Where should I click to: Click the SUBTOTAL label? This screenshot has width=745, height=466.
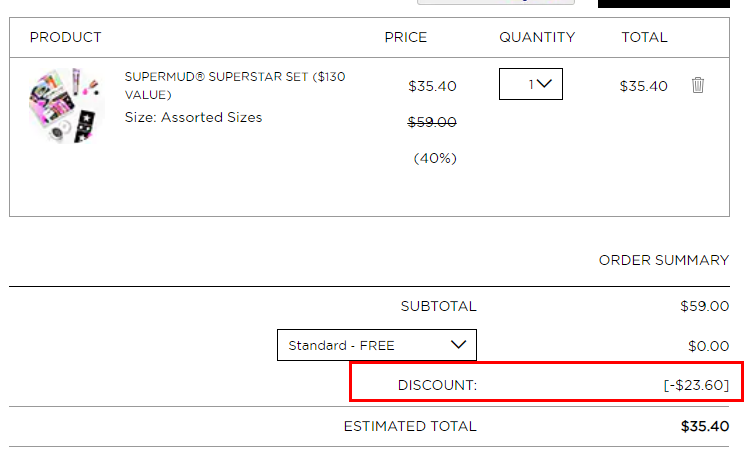click(x=438, y=306)
